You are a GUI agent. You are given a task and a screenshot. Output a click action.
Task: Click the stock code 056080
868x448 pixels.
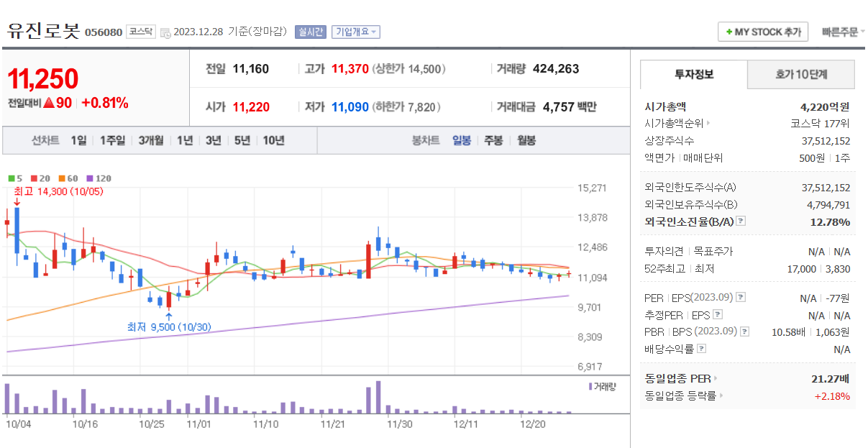pos(104,32)
